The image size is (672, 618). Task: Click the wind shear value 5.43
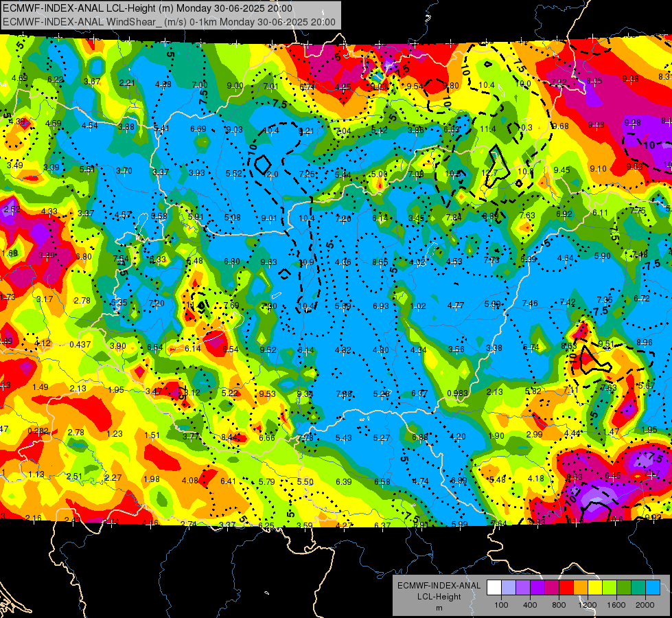[344, 437]
